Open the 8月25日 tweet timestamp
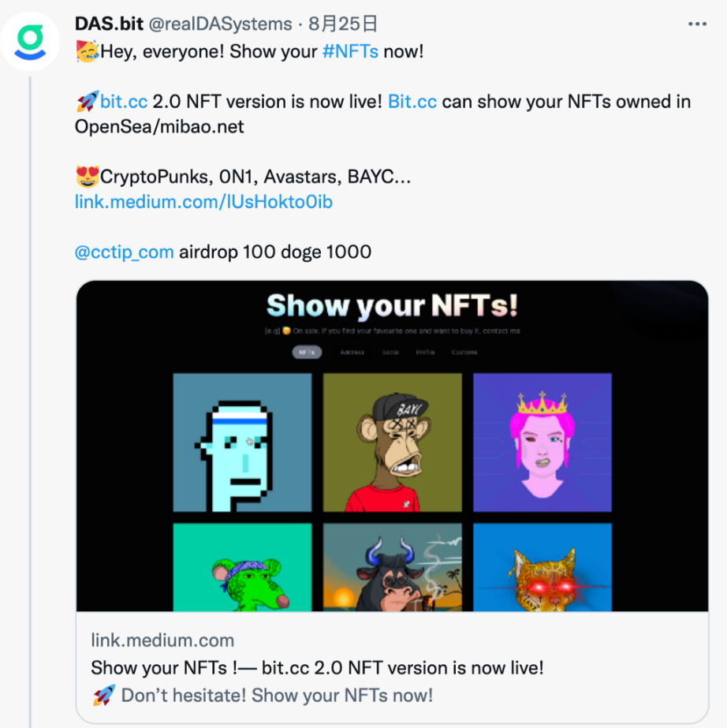The width and height of the screenshot is (727, 728). click(331, 24)
